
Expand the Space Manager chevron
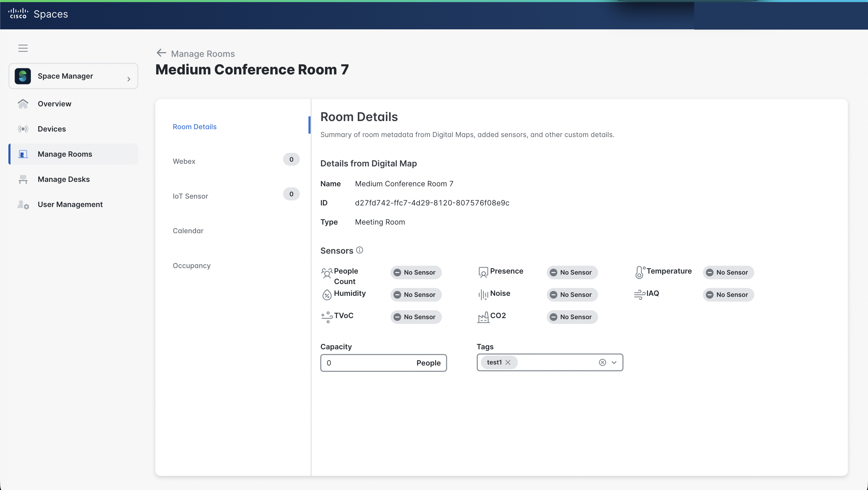click(129, 79)
